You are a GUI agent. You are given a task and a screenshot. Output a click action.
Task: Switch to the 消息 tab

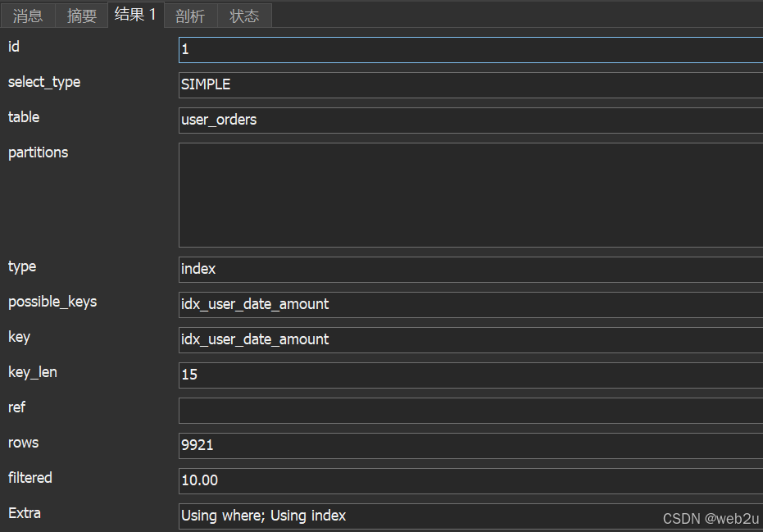[28, 16]
